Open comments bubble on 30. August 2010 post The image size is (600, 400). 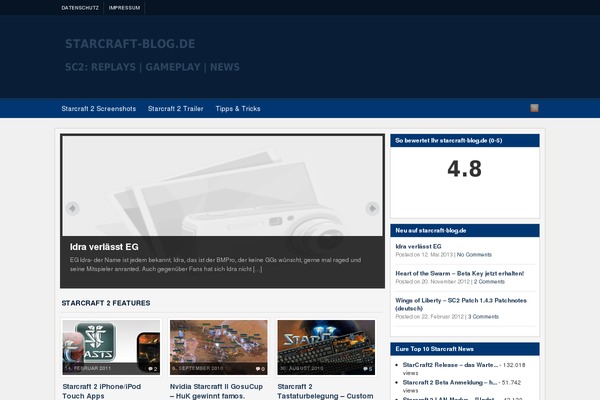[x=368, y=369]
